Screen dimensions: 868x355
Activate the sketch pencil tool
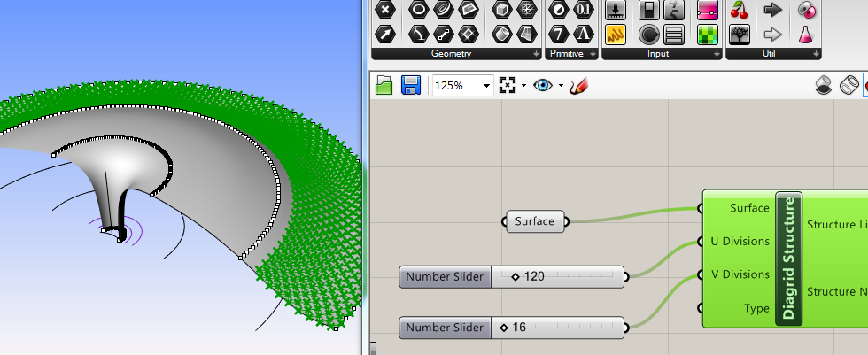coord(578,85)
